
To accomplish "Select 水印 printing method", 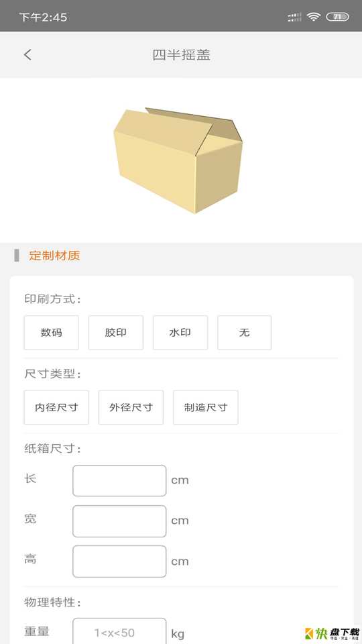I will tap(180, 333).
